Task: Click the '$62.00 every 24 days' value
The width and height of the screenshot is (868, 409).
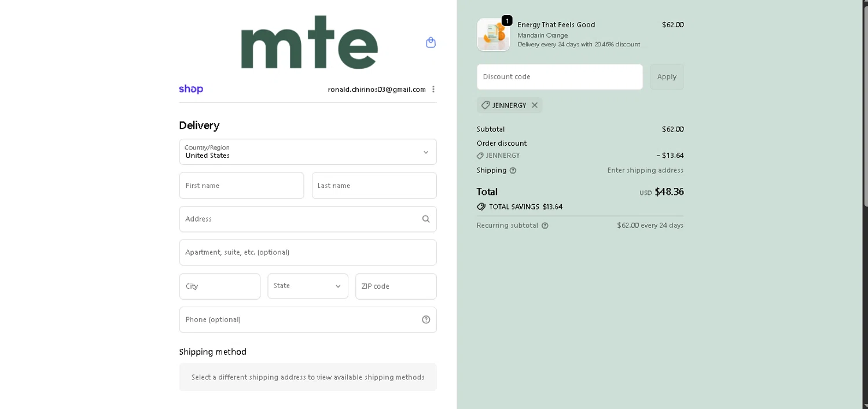Action: [x=650, y=226]
